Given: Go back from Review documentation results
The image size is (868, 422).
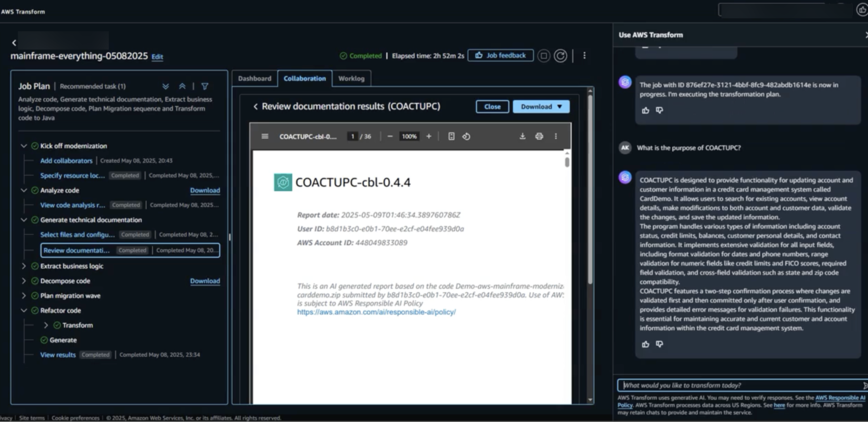Looking at the screenshot, I should (256, 107).
